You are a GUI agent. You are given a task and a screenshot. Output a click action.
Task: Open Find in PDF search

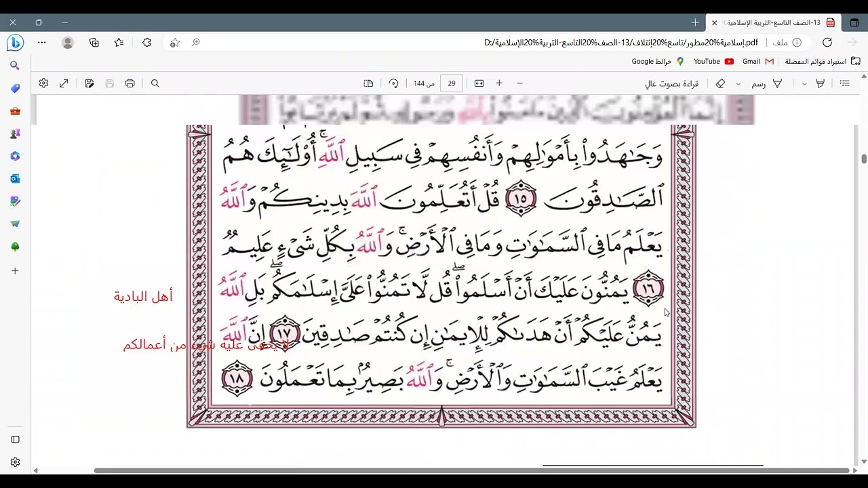(x=155, y=83)
